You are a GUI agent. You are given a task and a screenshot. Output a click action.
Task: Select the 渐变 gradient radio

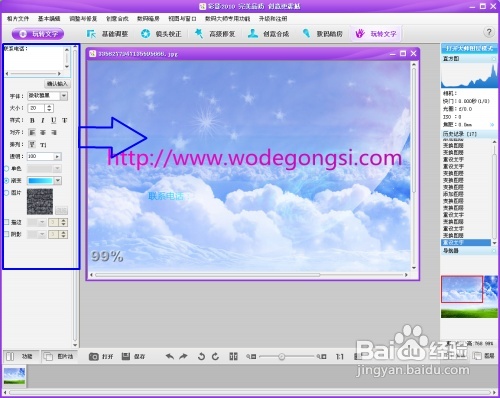tap(7, 181)
